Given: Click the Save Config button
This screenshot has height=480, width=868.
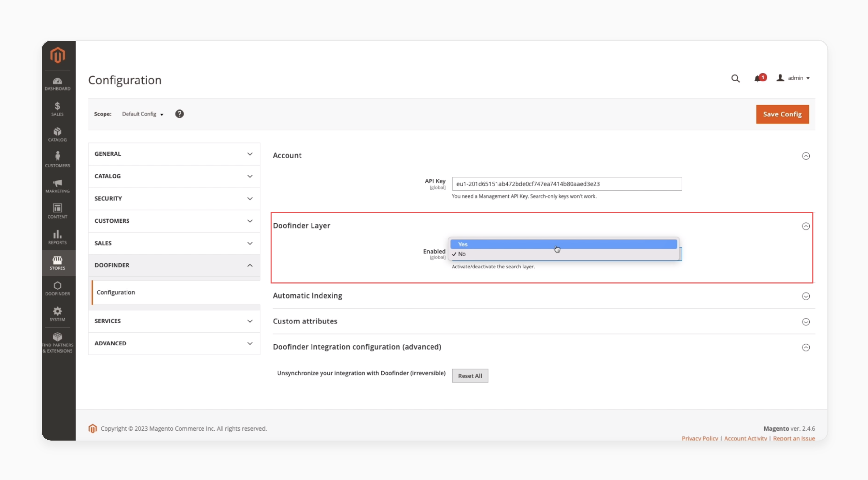Looking at the screenshot, I should [782, 114].
